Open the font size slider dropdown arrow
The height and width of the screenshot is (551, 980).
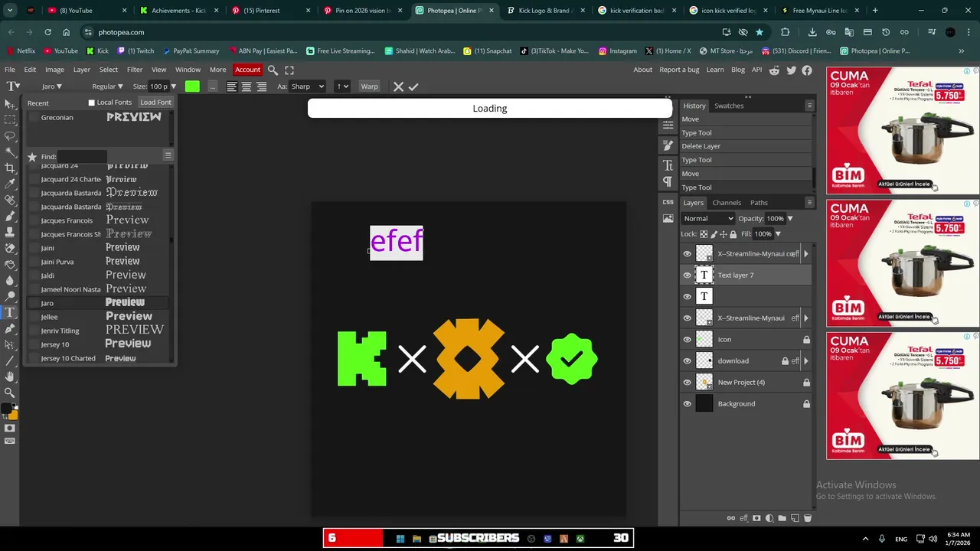[x=173, y=86]
